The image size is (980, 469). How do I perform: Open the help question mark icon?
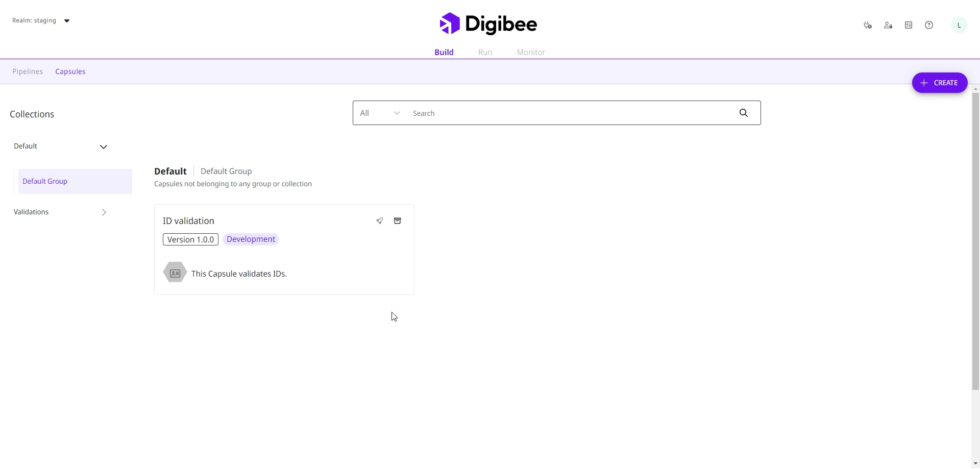928,25
